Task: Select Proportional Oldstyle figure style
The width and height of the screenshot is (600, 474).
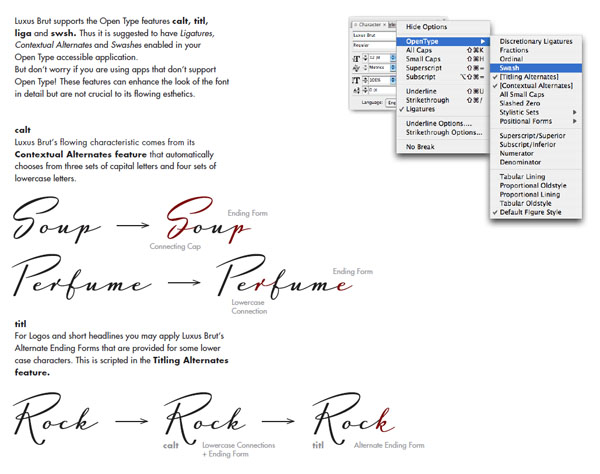Action: click(536, 185)
